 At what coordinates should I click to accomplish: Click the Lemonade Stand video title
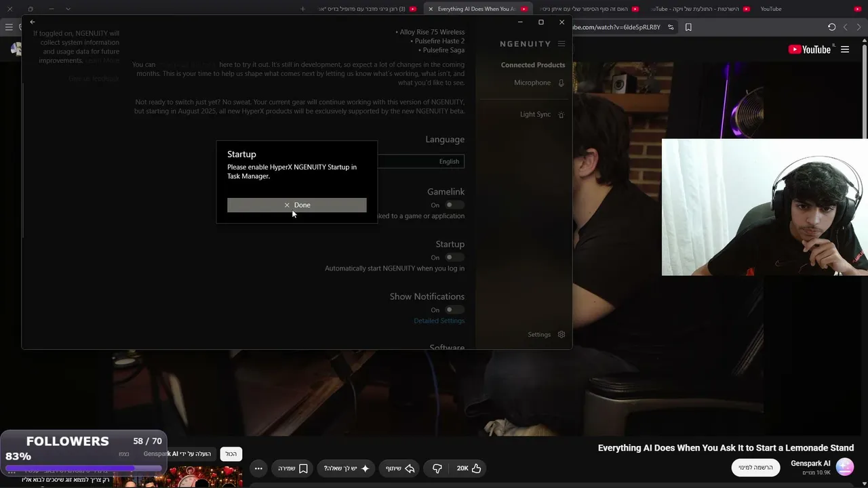(726, 448)
